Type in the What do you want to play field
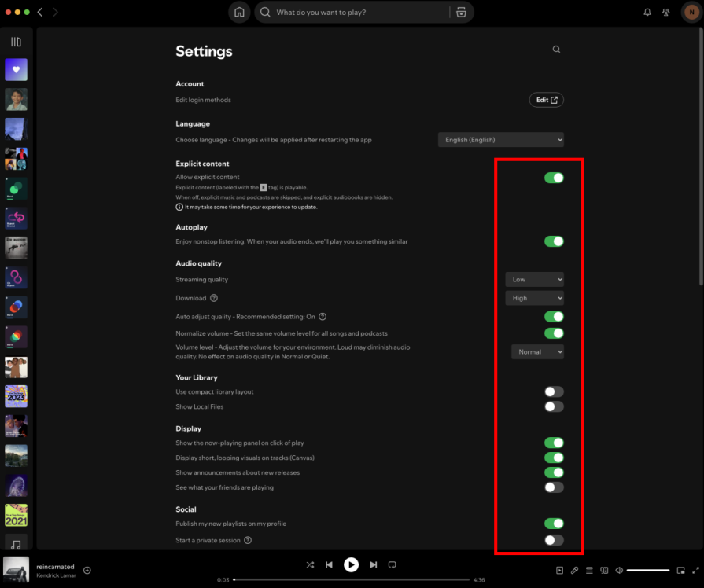This screenshot has height=588, width=704. [358, 13]
